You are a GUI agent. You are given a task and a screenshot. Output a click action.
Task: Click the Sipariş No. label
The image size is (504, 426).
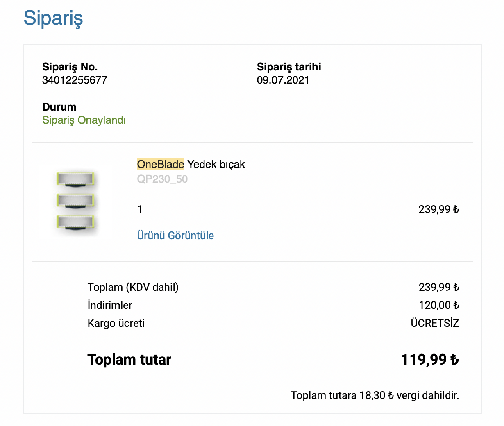70,67
